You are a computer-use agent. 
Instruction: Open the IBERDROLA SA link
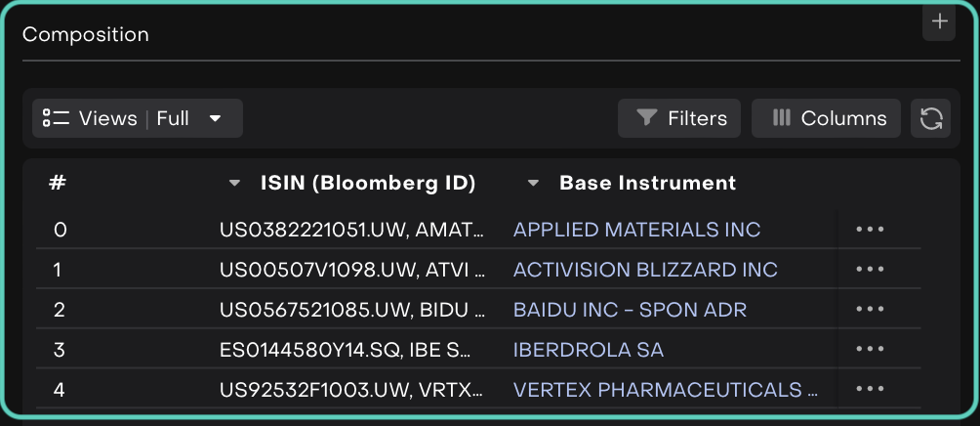tap(589, 350)
